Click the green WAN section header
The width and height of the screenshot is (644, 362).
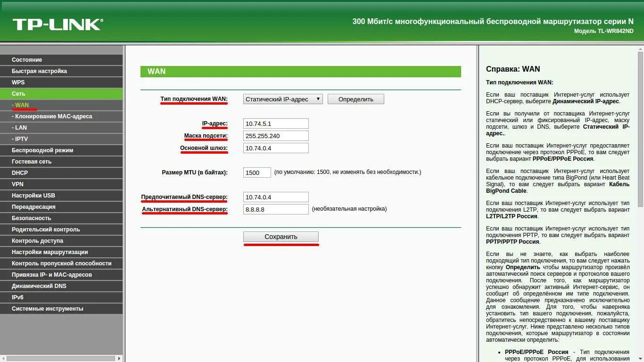coord(301,71)
